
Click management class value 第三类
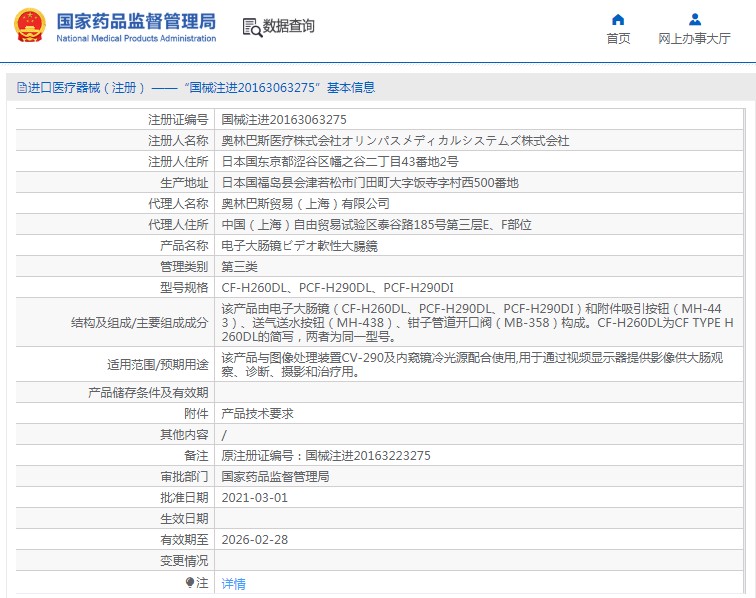[x=240, y=267]
